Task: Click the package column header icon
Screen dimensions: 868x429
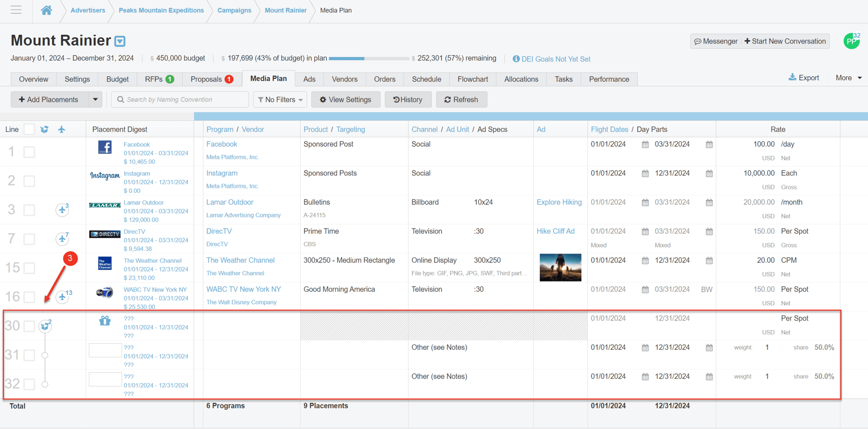Action: 44,129
